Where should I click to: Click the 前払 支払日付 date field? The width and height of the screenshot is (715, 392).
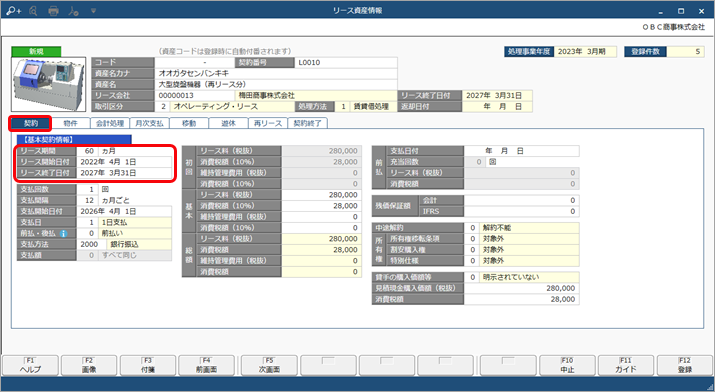pyautogui.click(x=522, y=151)
